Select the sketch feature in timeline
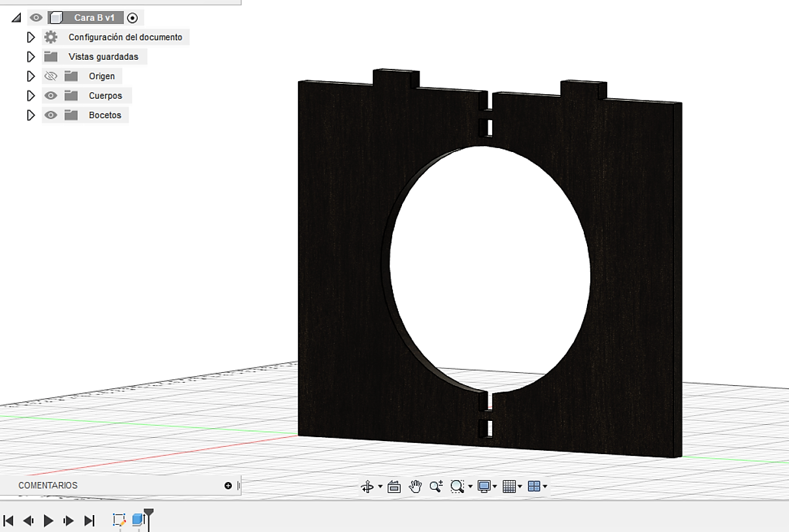 119,520
